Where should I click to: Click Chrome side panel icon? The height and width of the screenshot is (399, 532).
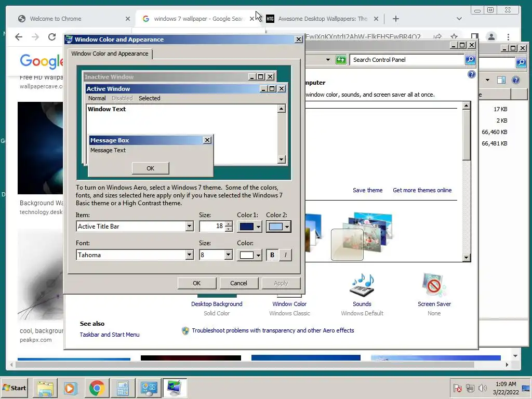(x=475, y=37)
